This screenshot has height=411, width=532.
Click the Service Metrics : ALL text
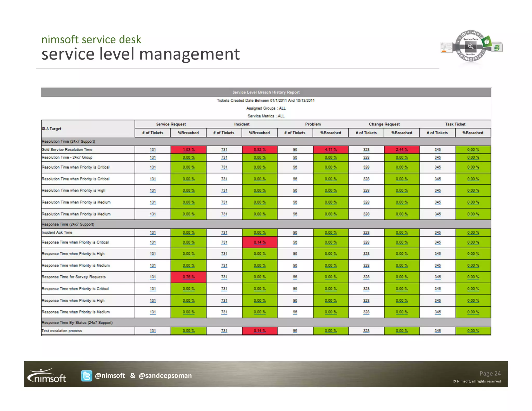(x=266, y=116)
